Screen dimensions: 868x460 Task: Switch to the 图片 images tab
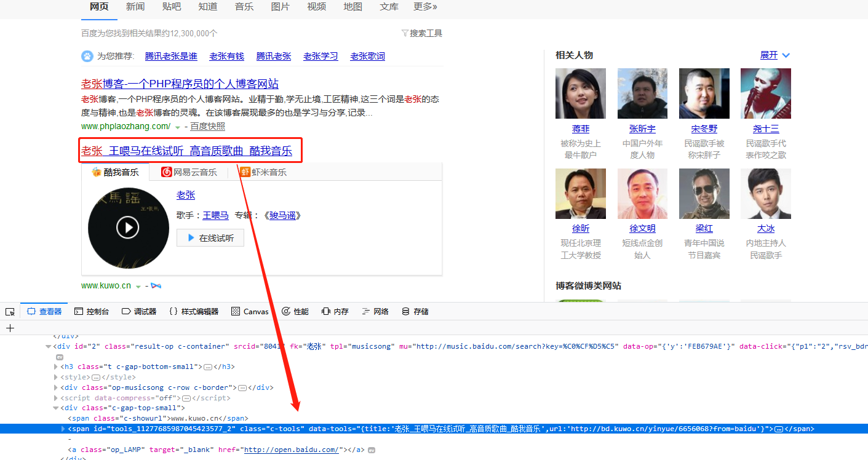[281, 7]
